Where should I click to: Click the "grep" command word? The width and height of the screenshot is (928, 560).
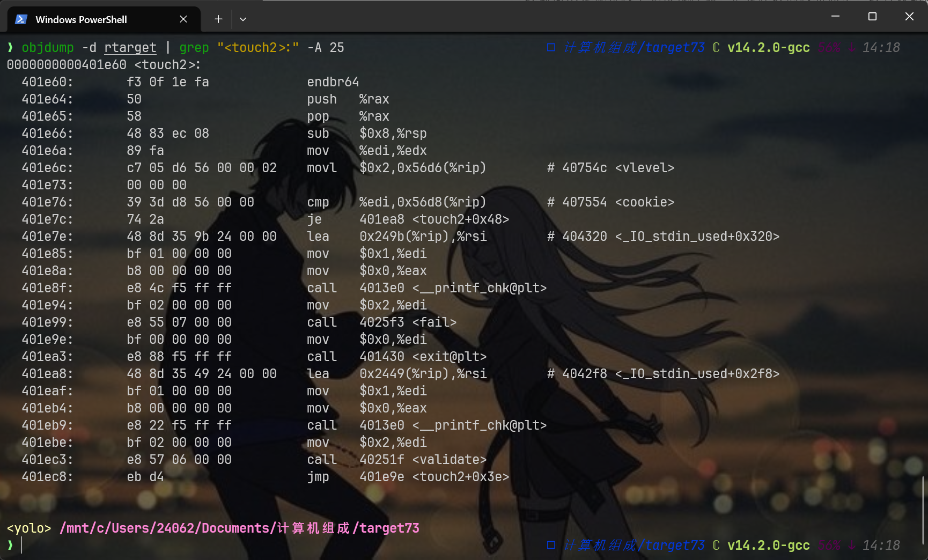194,48
